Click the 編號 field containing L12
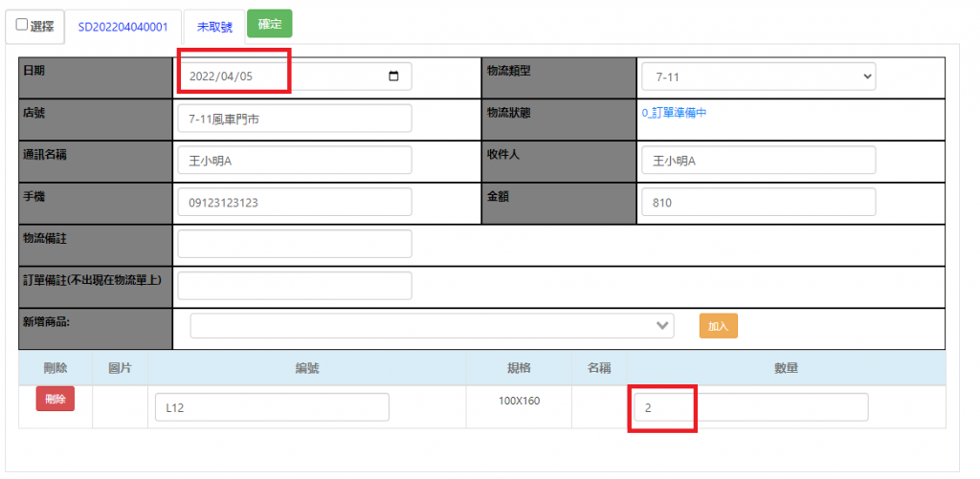This screenshot has height=479, width=980. [x=272, y=407]
